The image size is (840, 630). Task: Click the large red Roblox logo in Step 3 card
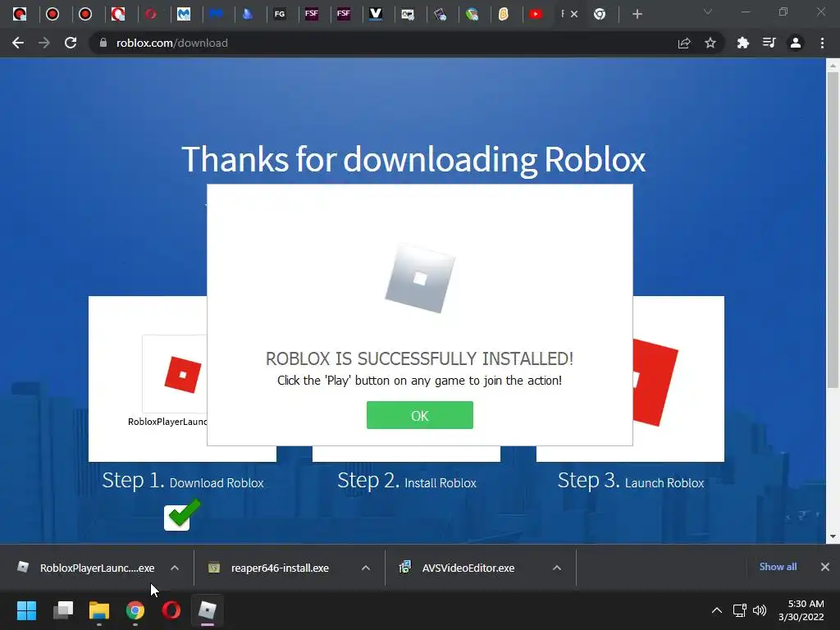(655, 382)
